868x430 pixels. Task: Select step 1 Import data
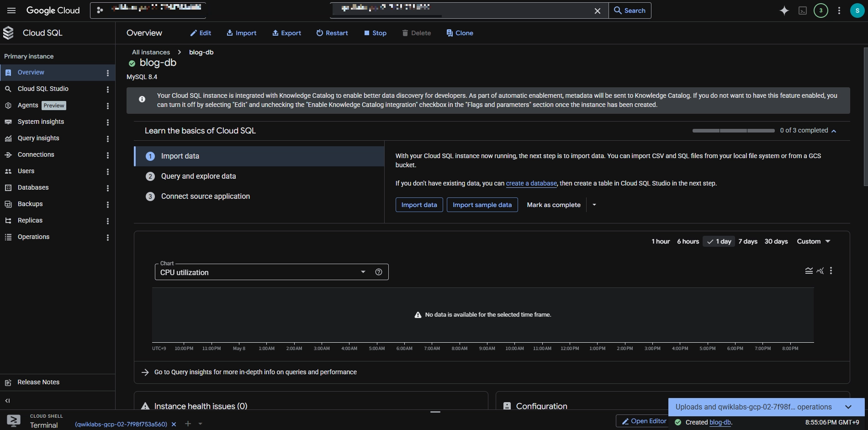[259, 156]
